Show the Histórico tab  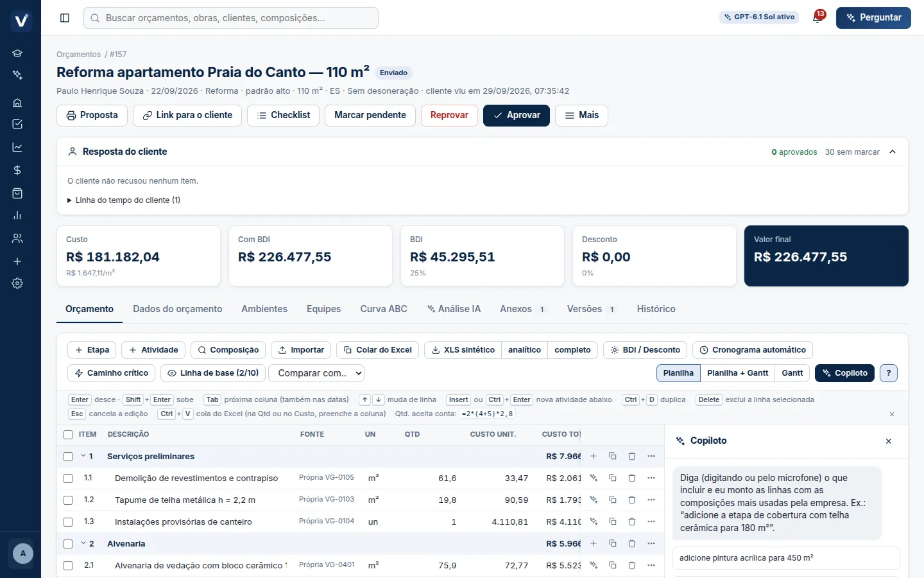click(656, 309)
